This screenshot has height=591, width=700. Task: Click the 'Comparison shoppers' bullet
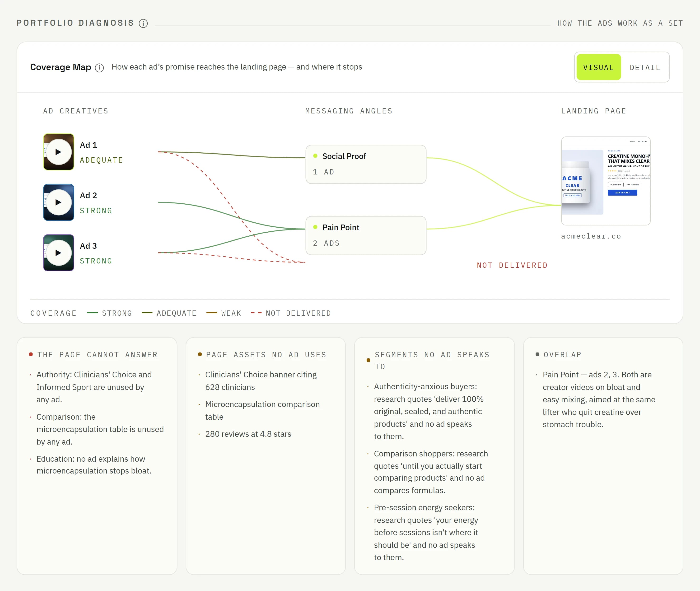click(x=431, y=472)
